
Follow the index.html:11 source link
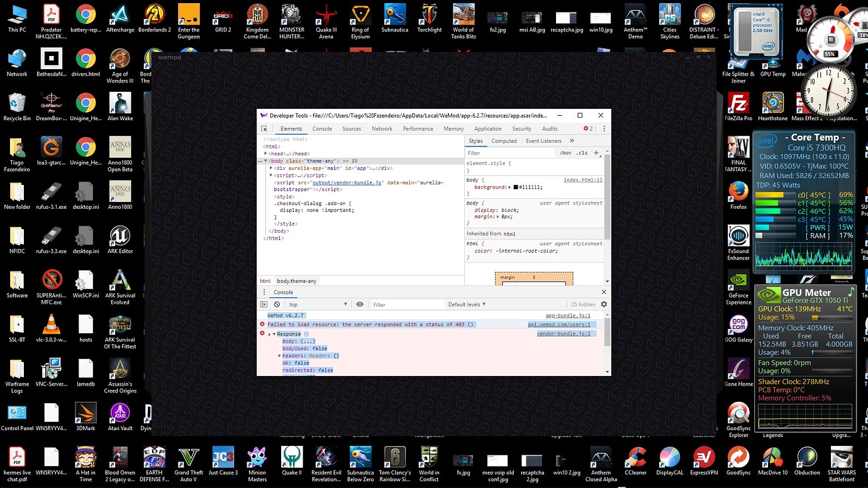[582, 180]
